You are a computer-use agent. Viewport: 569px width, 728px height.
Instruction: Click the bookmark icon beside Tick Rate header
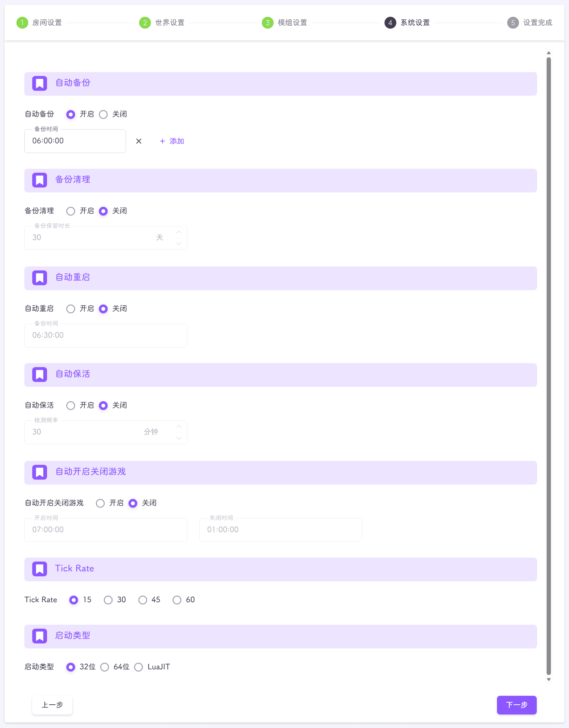point(40,569)
